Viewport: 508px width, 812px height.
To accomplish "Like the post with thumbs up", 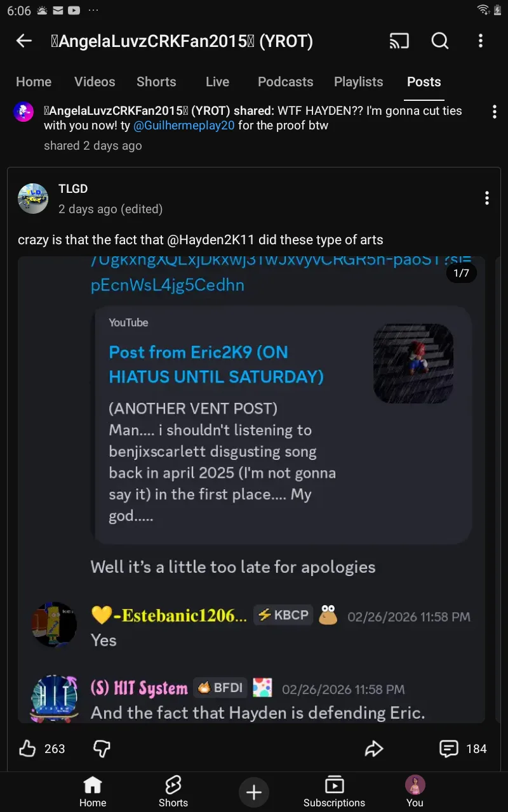I will point(28,749).
